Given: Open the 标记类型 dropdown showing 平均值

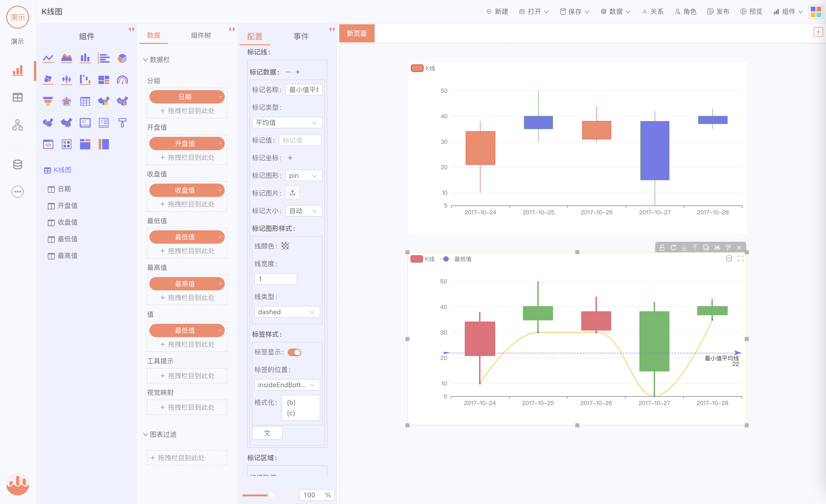Looking at the screenshot, I should 287,123.
